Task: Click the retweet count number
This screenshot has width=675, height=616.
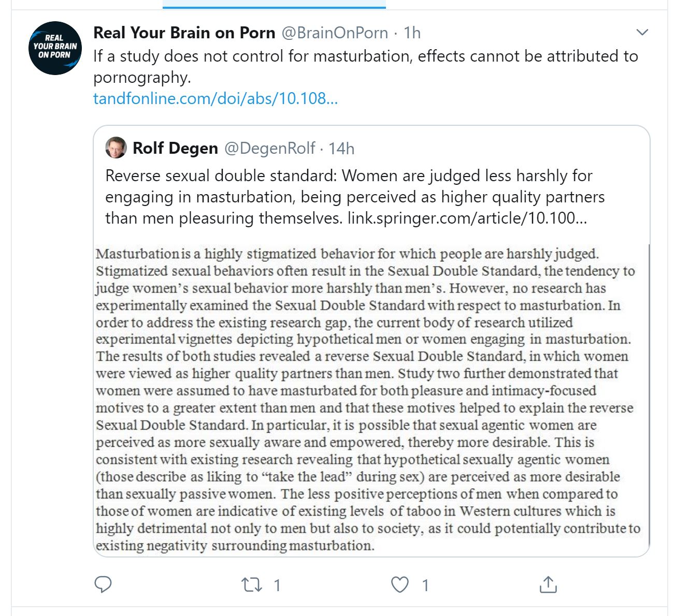Action: pyautogui.click(x=277, y=585)
